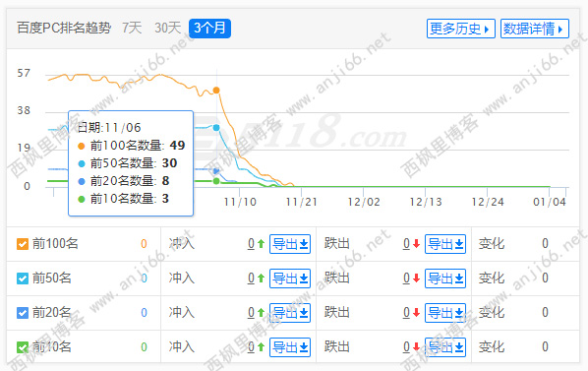Export 冲入 data for 前100名 row
Screen dimensions: 588x371
pos(290,244)
